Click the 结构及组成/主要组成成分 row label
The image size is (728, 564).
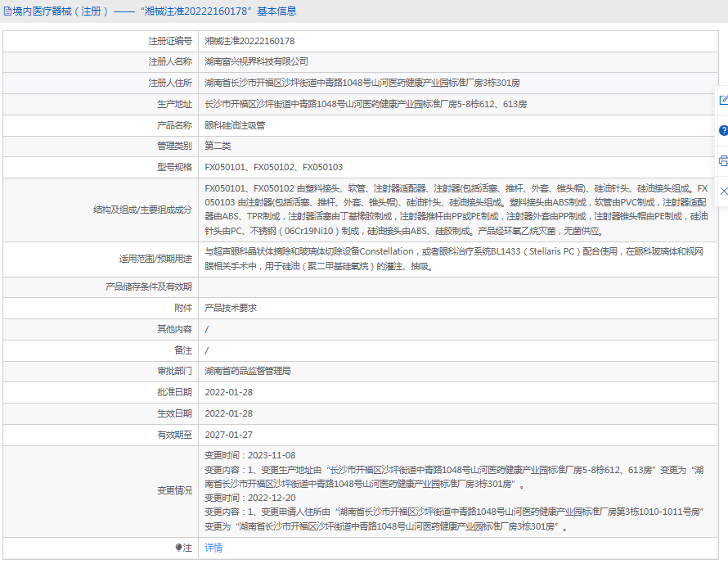click(x=142, y=210)
